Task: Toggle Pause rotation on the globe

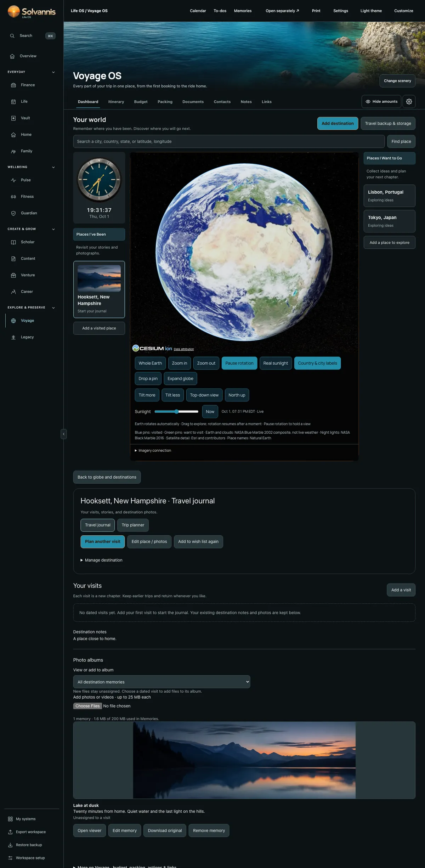Action: click(239, 363)
